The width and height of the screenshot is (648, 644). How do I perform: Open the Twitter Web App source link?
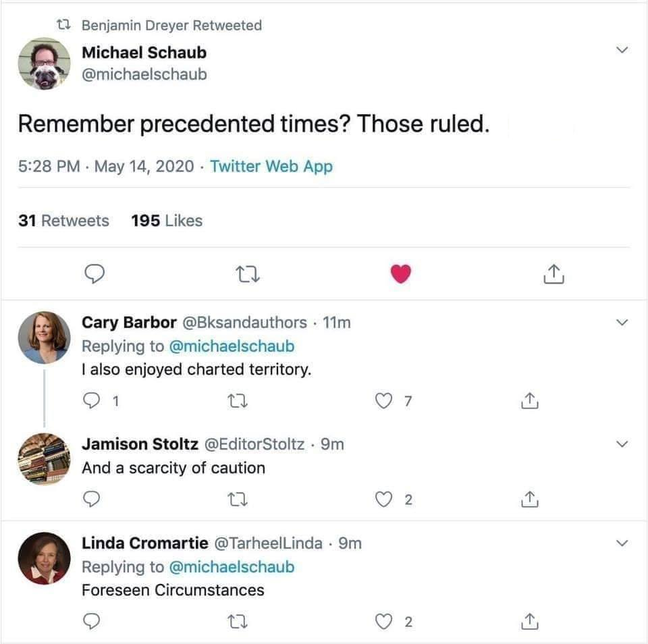tap(271, 166)
